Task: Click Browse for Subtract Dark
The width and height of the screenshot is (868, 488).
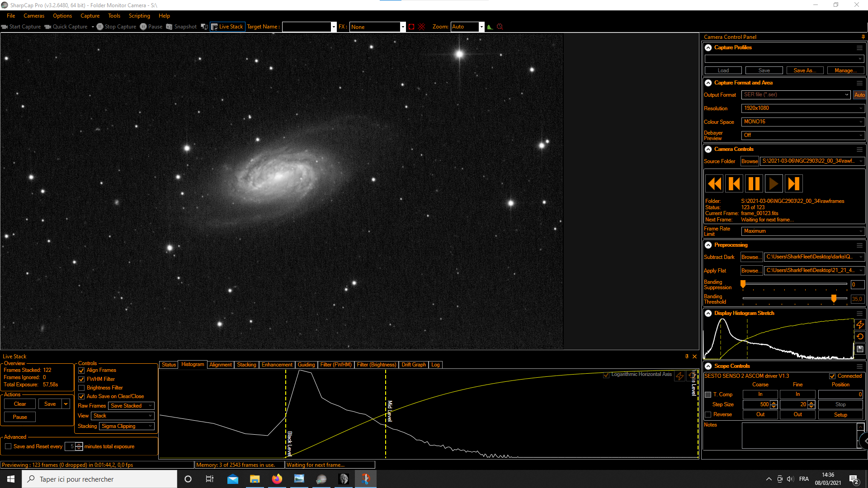Action: [751, 257]
